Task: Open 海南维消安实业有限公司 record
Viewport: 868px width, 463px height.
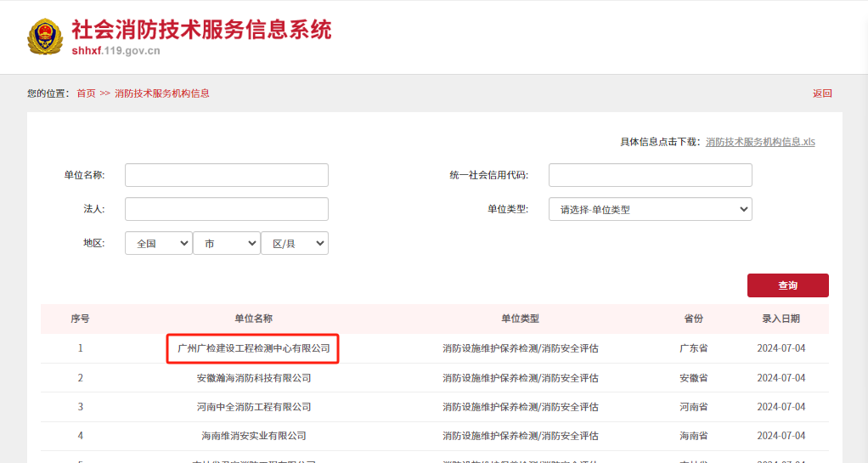Action: pos(253,436)
